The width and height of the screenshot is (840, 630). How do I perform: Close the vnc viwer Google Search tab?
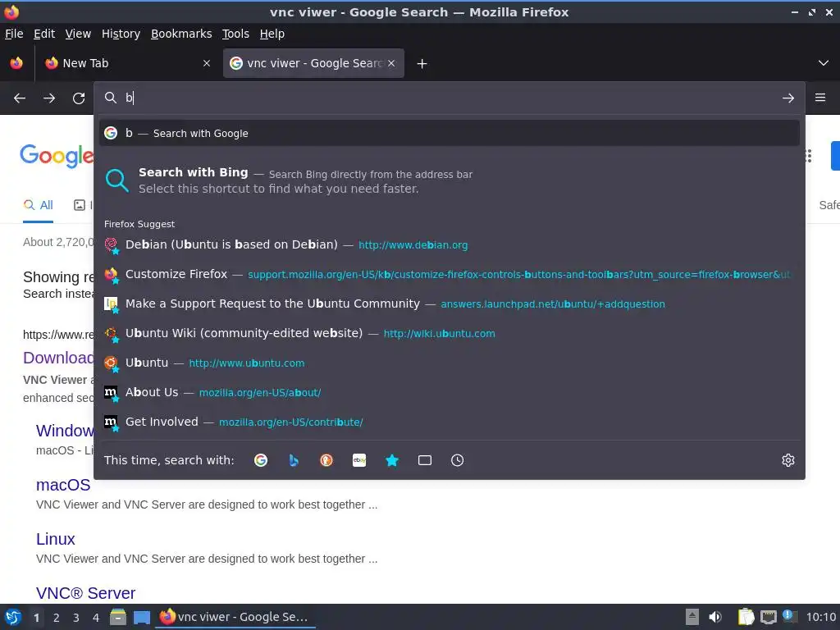click(x=391, y=63)
